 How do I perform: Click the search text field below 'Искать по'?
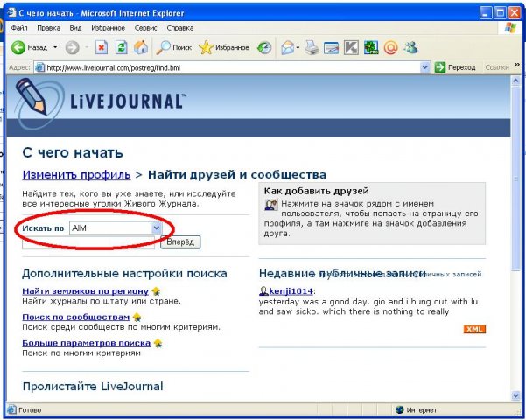point(88,242)
